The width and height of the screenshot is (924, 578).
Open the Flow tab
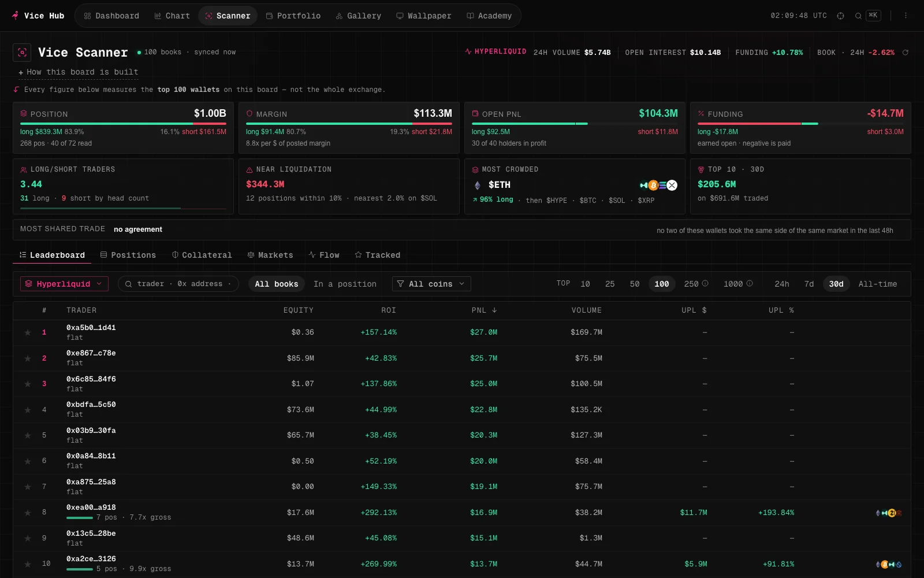coord(324,255)
